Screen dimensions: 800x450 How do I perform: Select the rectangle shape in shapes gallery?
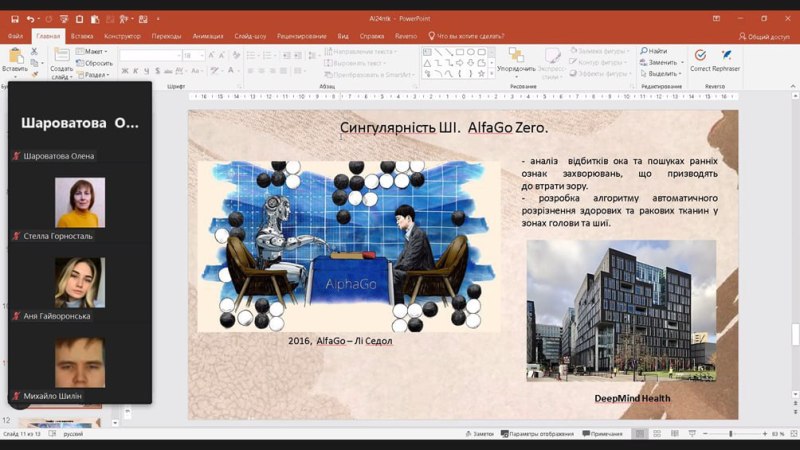click(460, 52)
